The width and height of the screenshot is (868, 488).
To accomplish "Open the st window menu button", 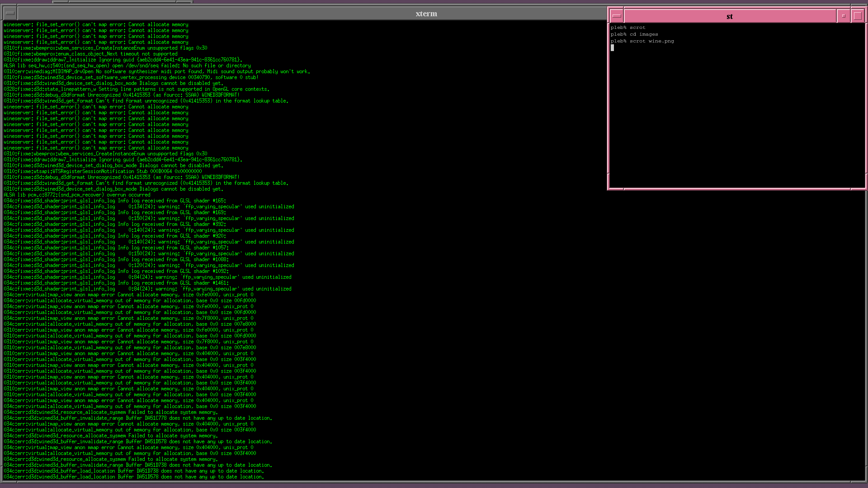I will pyautogui.click(x=616, y=16).
